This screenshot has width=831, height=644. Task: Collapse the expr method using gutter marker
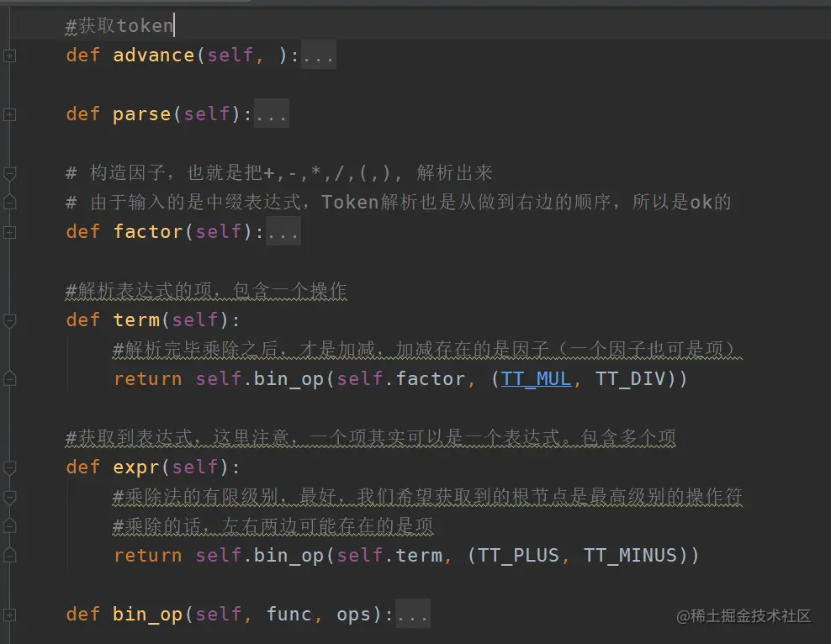point(9,467)
